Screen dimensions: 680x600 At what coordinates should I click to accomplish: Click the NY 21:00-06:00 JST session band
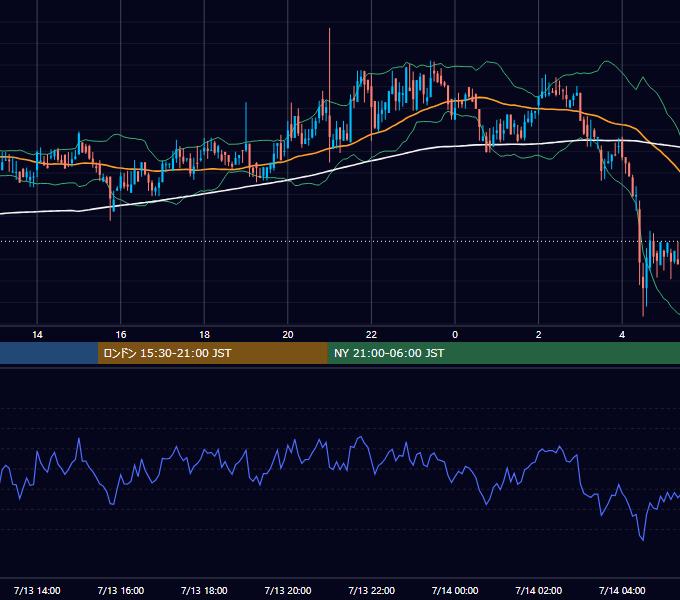point(503,353)
